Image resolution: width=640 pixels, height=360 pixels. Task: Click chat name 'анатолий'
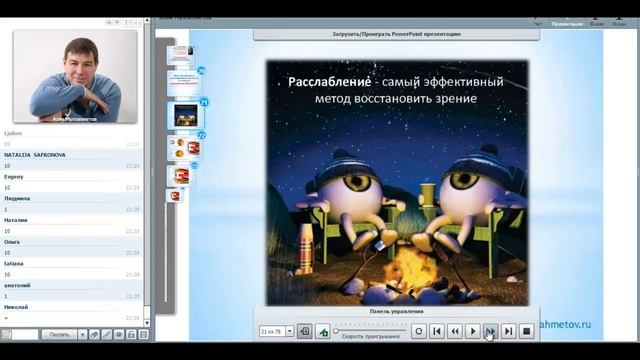click(17, 285)
